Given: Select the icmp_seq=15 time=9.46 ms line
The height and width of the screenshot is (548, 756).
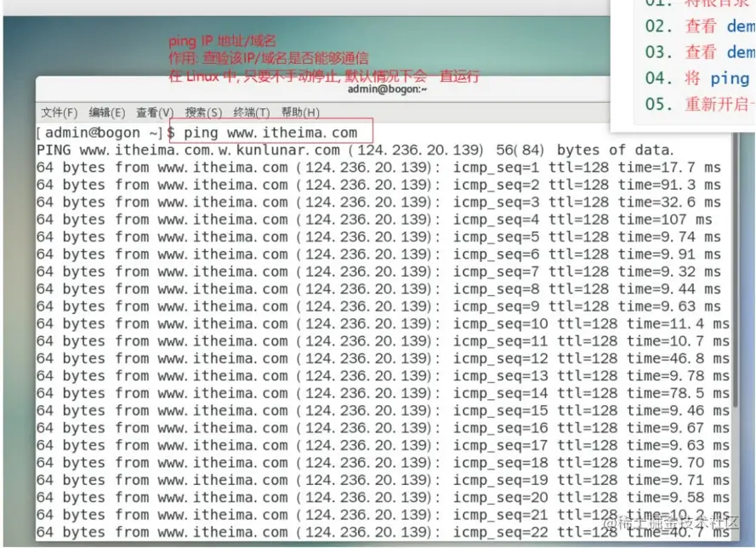Looking at the screenshot, I should tap(383, 410).
